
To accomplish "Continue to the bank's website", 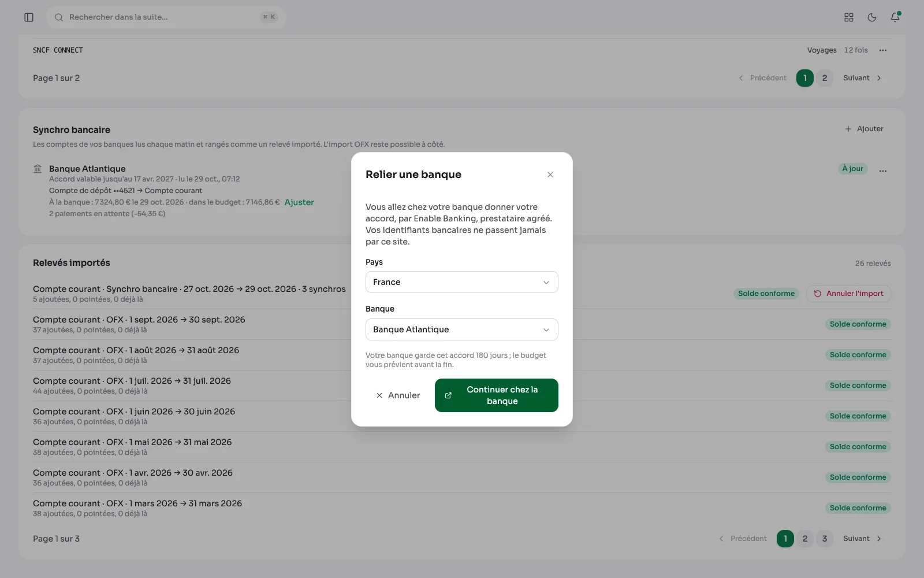I will pos(497,395).
